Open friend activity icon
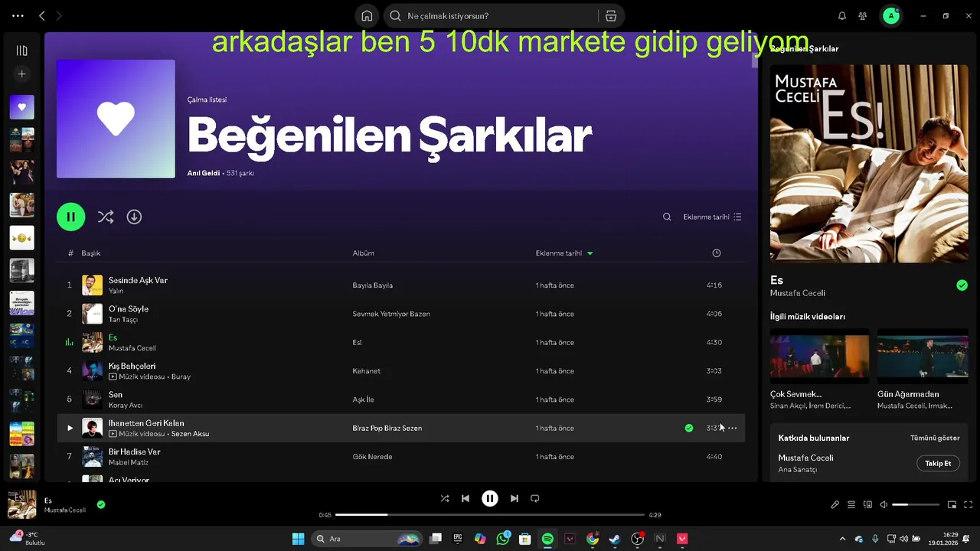Viewport: 980px width, 551px height. pos(863,16)
